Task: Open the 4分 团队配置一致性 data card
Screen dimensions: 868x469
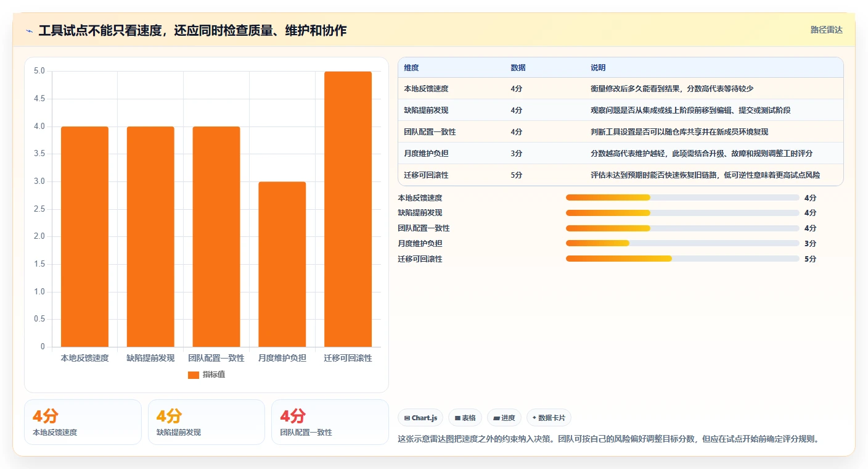Action: (x=330, y=422)
